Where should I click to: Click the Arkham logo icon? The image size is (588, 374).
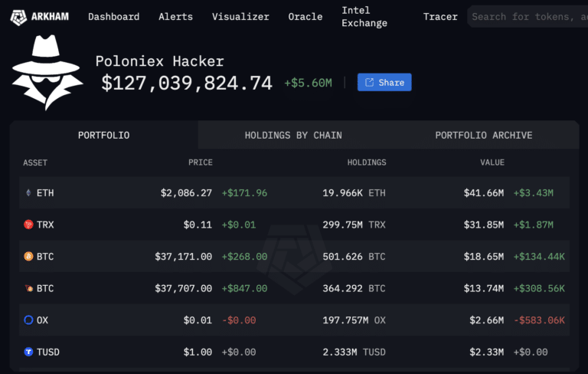(18, 17)
